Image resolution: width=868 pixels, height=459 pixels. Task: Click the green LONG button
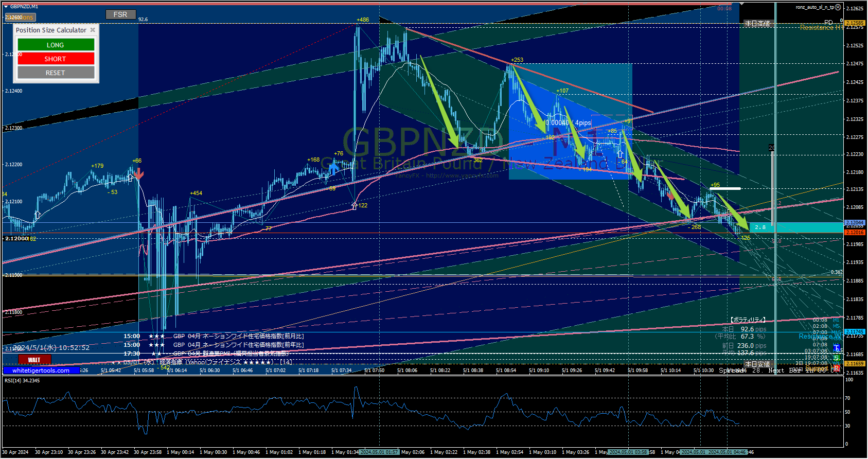[56, 45]
